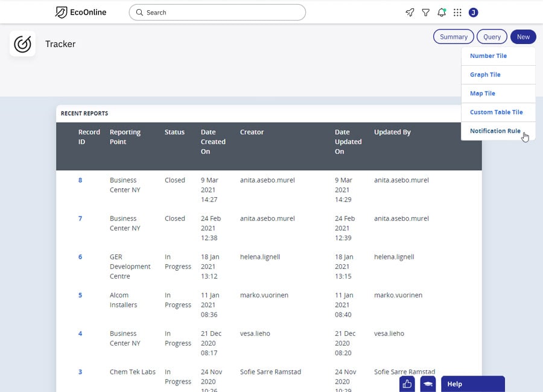This screenshot has height=392, width=543.
Task: Click the Tracker module target icon
Action: point(22,44)
